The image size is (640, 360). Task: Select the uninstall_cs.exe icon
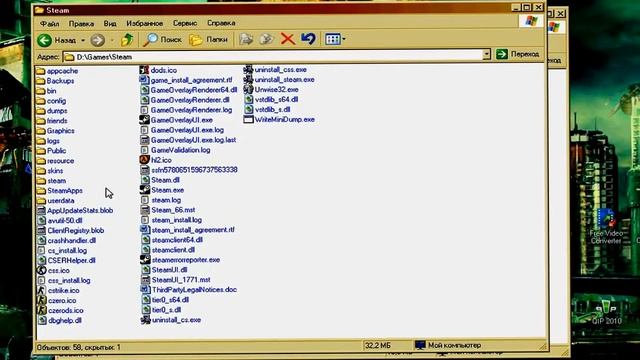pos(146,320)
